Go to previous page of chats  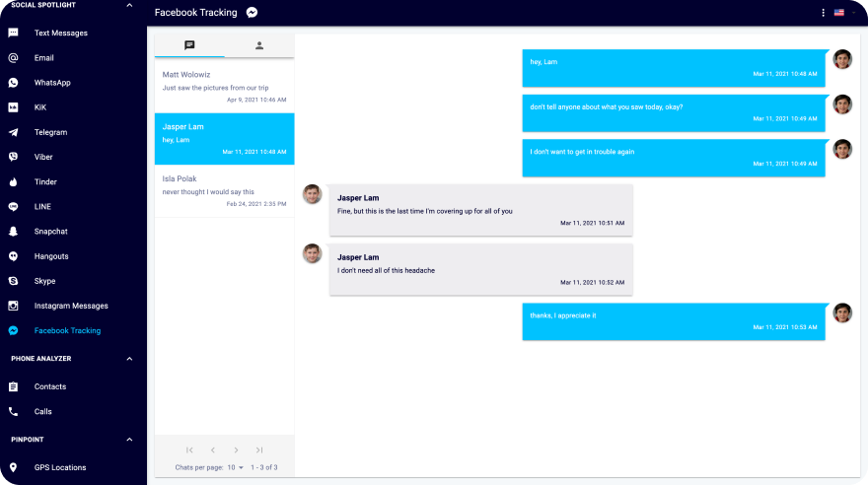click(x=213, y=450)
